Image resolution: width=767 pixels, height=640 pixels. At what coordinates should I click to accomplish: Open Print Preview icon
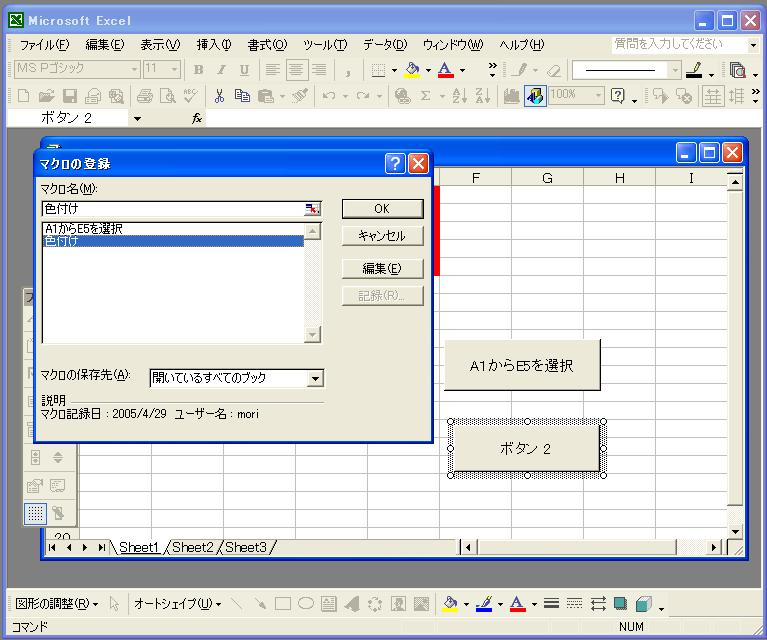tap(167, 95)
